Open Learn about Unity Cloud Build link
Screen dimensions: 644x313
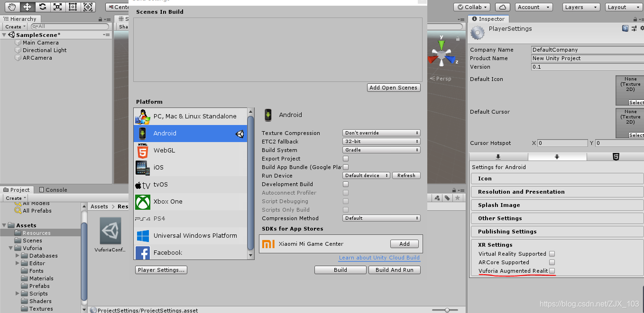tap(379, 258)
